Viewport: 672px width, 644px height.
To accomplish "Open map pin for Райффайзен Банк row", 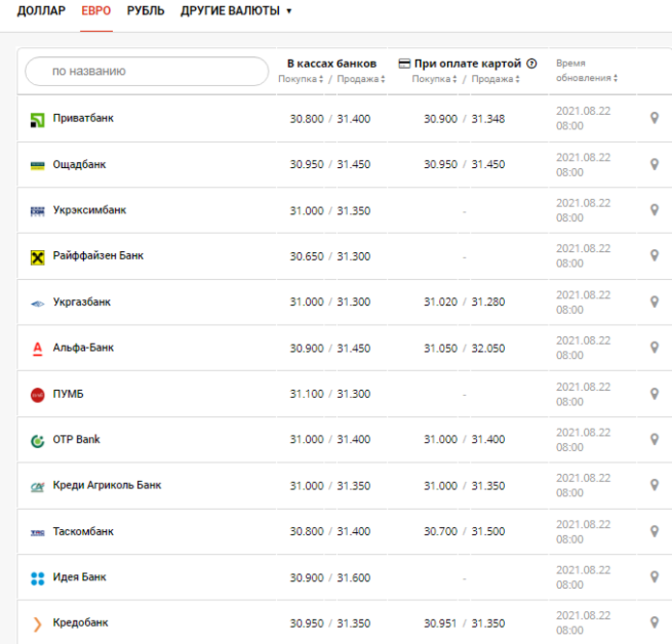I will (x=654, y=255).
